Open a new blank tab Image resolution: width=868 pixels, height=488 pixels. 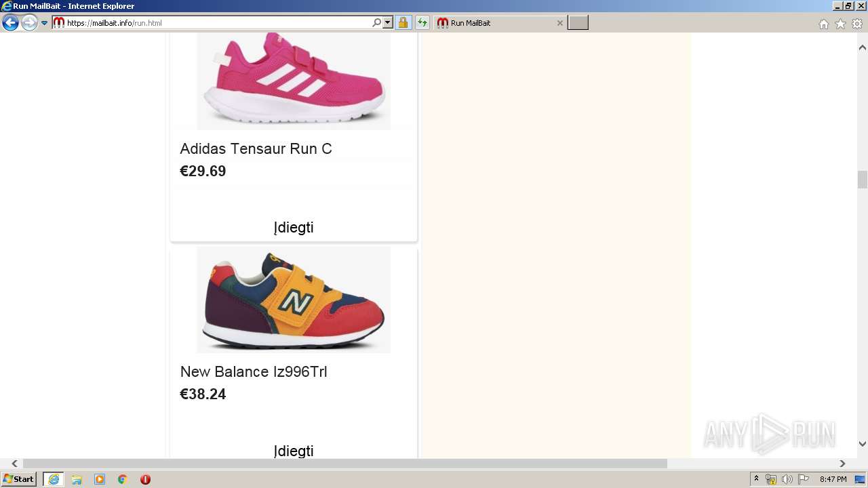[x=578, y=23]
